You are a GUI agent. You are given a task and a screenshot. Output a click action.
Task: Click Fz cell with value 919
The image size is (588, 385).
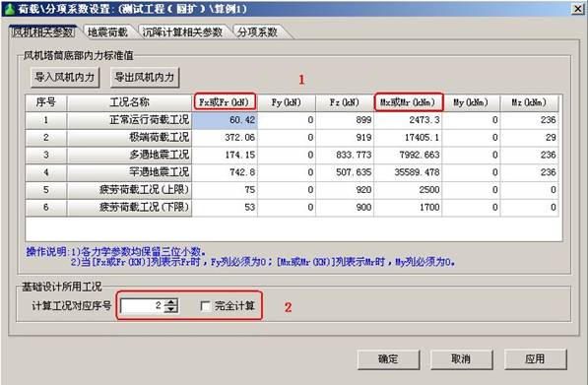(345, 137)
